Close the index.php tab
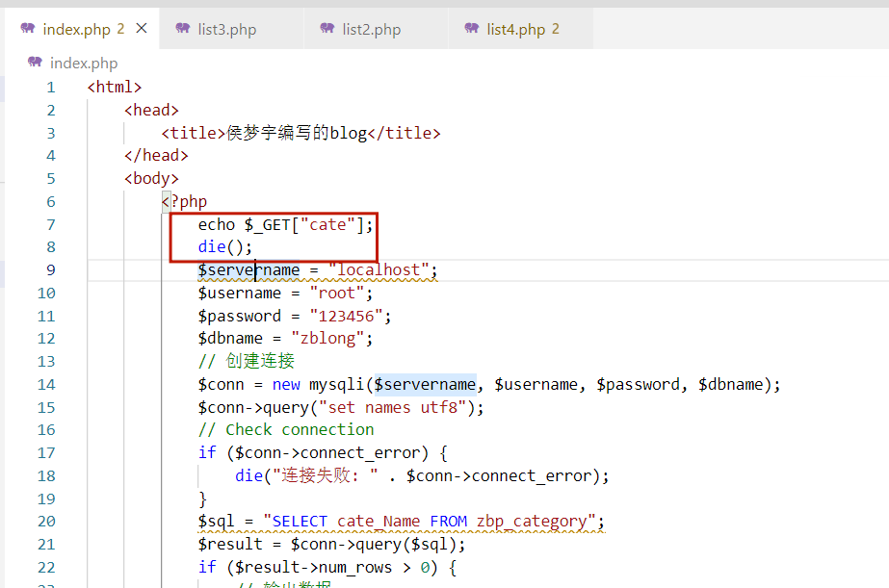Image resolution: width=889 pixels, height=588 pixels. [x=142, y=28]
